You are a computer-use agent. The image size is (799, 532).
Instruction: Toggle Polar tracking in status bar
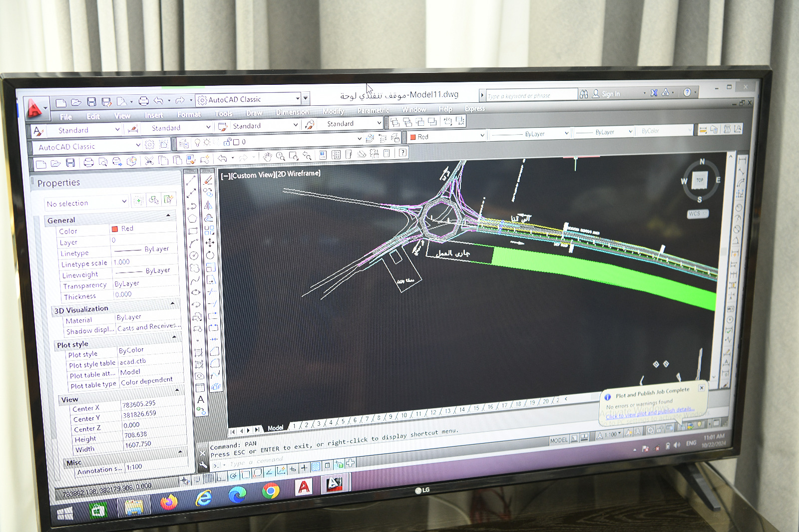(233, 476)
